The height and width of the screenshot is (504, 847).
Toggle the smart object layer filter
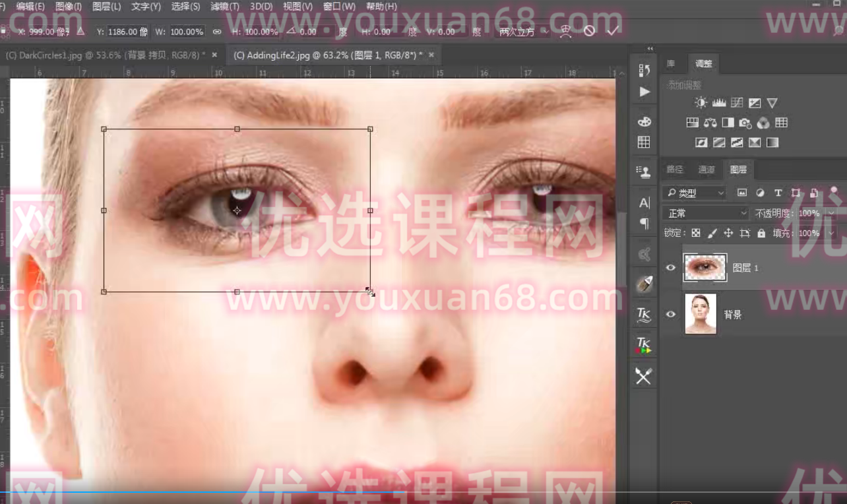click(x=814, y=193)
